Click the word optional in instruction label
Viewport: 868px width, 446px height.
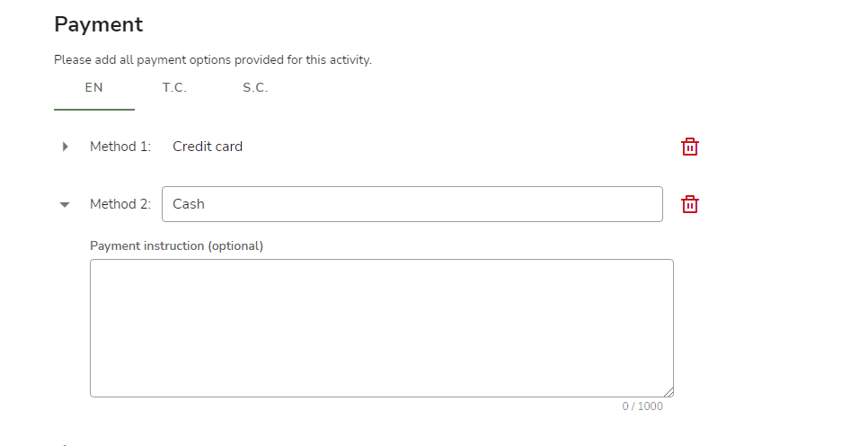[235, 246]
